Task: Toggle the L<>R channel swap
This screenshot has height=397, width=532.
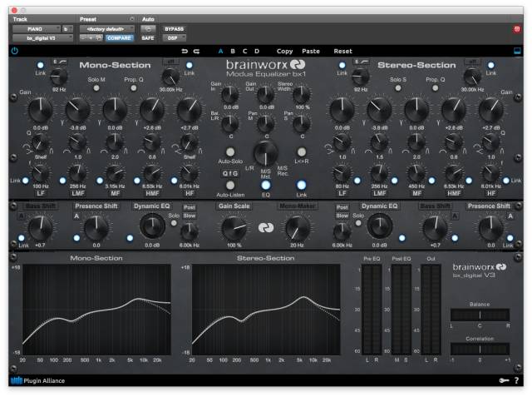Action: click(x=301, y=151)
